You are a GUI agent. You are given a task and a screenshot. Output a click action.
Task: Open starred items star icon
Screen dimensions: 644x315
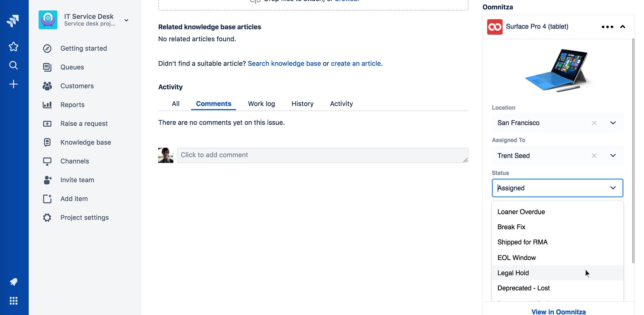[x=13, y=47]
